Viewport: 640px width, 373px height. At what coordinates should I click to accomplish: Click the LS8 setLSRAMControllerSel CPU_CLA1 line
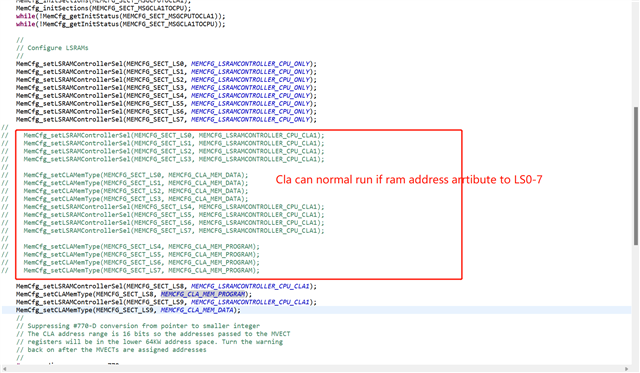[166, 286]
